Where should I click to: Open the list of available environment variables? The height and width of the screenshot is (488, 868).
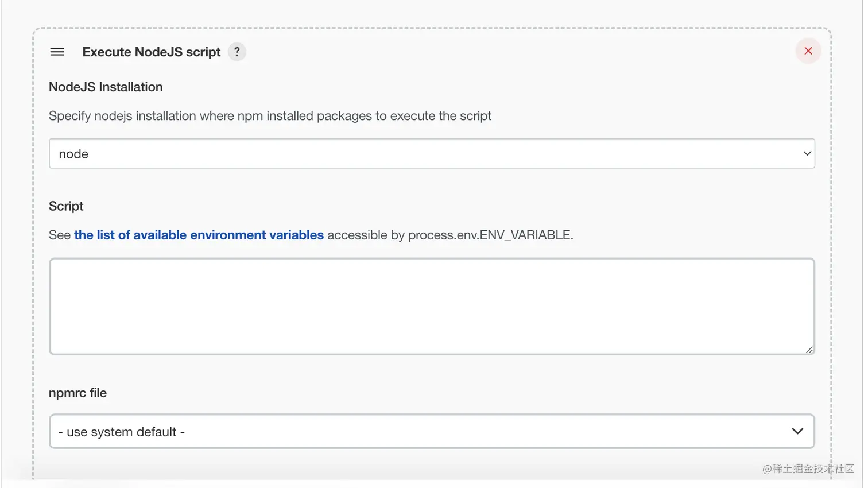(x=199, y=235)
